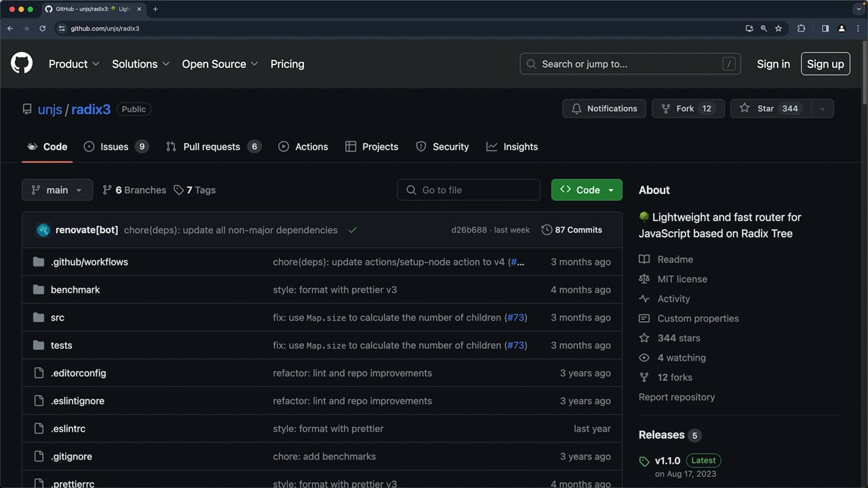Viewport: 868px width, 488px height.
Task: Open the Custom properties link
Action: tap(689, 318)
